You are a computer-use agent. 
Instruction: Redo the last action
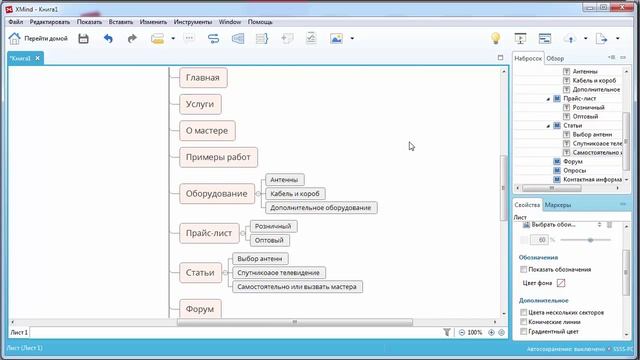132,38
